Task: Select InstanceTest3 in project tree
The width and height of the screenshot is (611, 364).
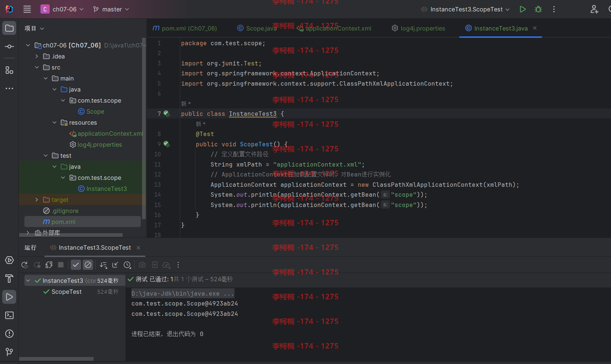Action: pyautogui.click(x=102, y=189)
